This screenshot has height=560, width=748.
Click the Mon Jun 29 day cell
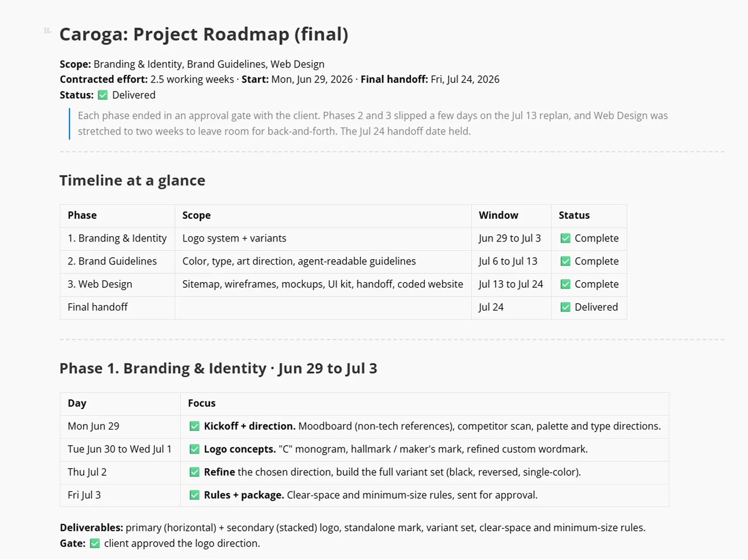(120, 426)
